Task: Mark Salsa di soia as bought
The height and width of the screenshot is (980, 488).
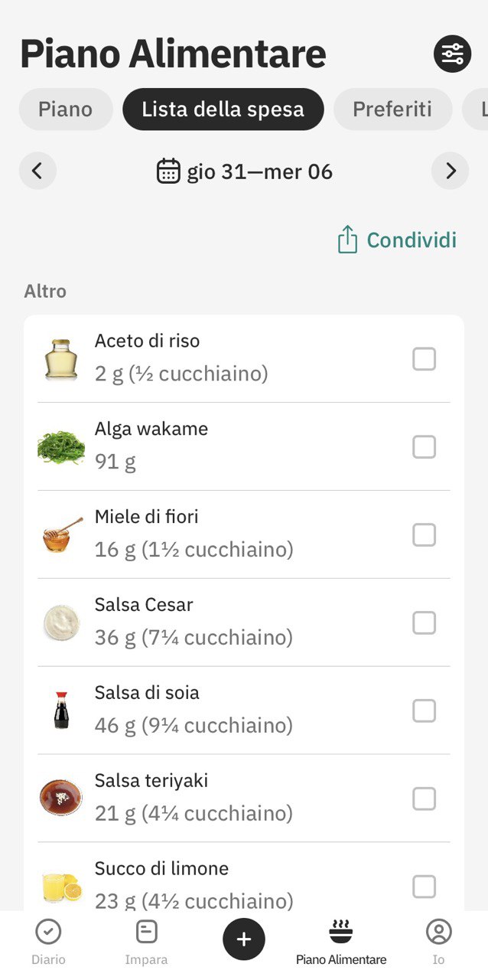Action: click(425, 710)
